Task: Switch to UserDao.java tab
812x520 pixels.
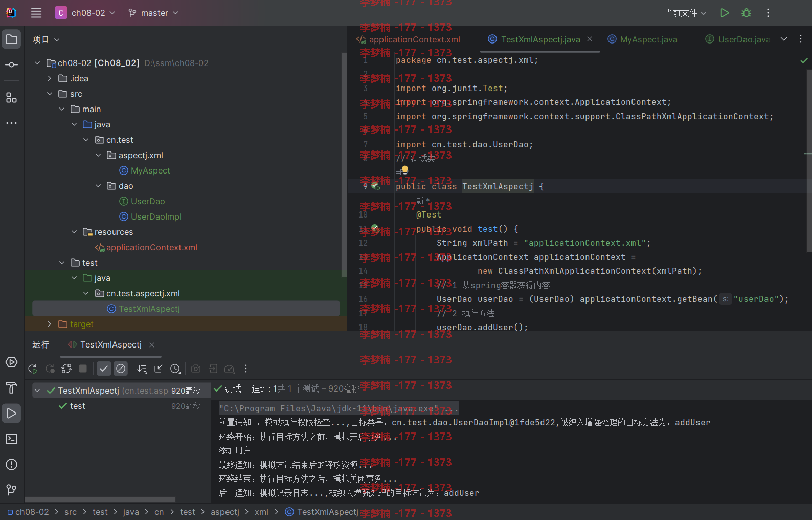Action: [x=737, y=39]
